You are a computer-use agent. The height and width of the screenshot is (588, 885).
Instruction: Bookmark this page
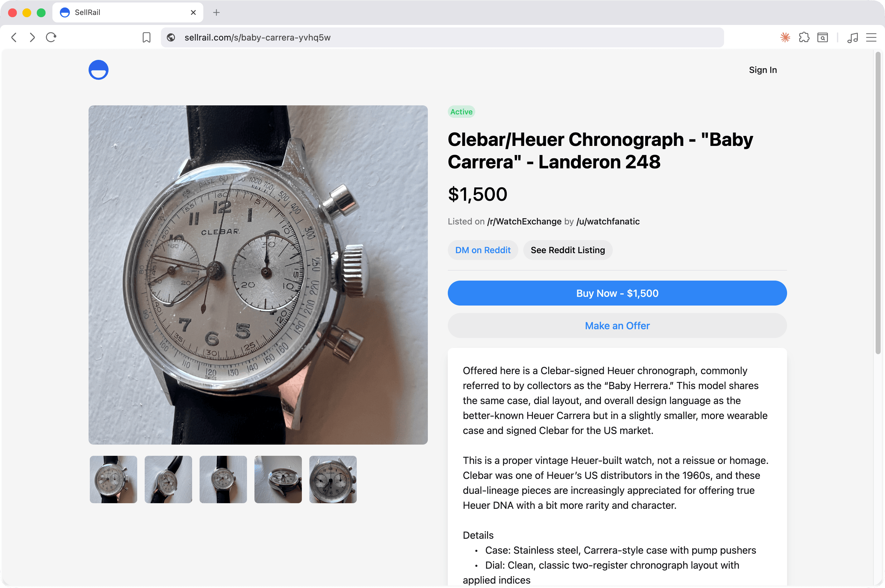147,37
